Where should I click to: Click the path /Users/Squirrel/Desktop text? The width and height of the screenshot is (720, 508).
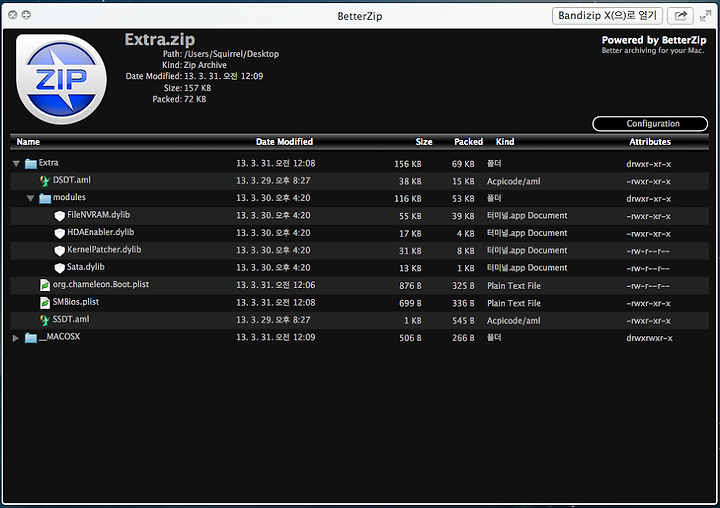click(231, 54)
